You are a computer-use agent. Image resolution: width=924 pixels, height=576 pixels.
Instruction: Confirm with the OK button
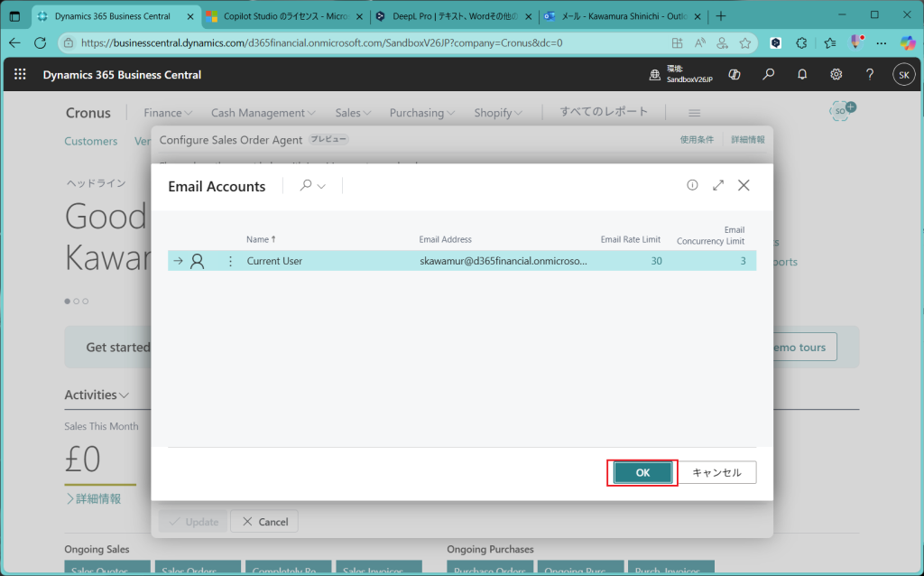point(642,473)
